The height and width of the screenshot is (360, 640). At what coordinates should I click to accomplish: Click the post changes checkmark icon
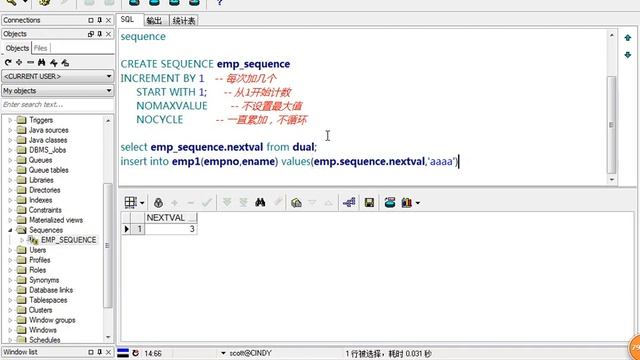(207, 202)
